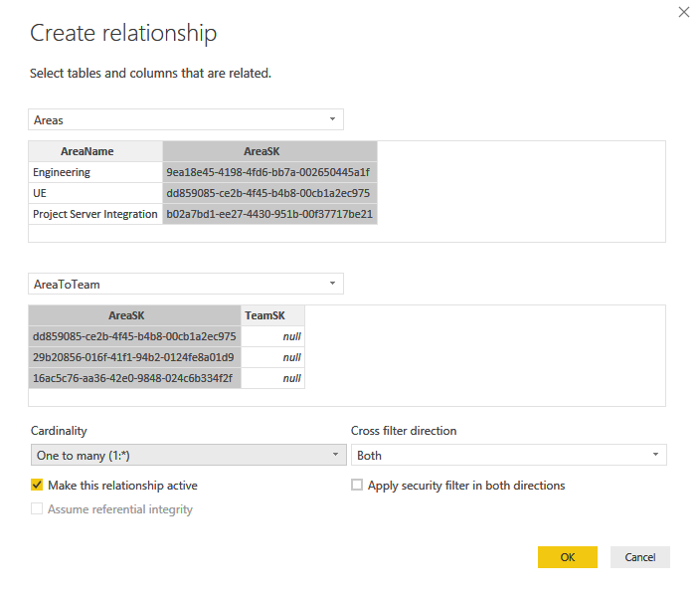Expand the Cardinality dropdown
This screenshot has width=700, height=596.
[188, 455]
